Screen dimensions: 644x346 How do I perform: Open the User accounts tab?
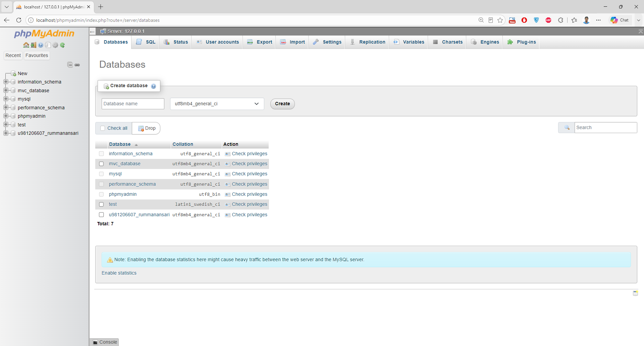pyautogui.click(x=218, y=42)
